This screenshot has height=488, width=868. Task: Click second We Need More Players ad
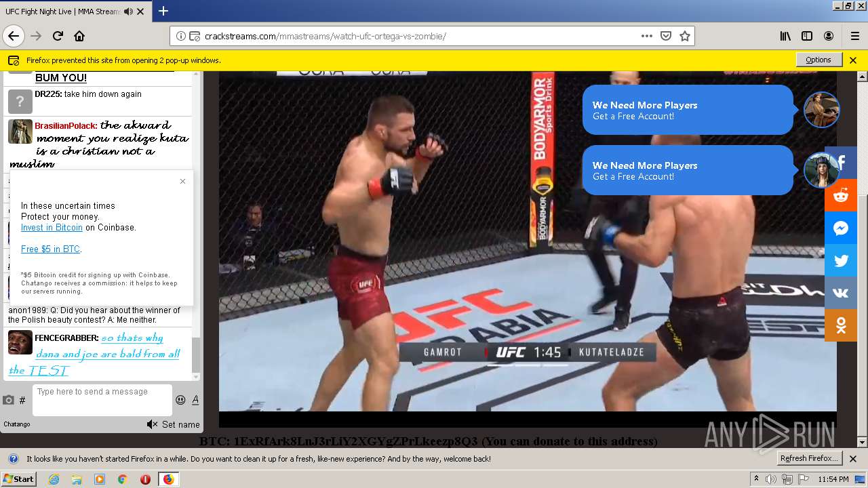[x=688, y=170]
